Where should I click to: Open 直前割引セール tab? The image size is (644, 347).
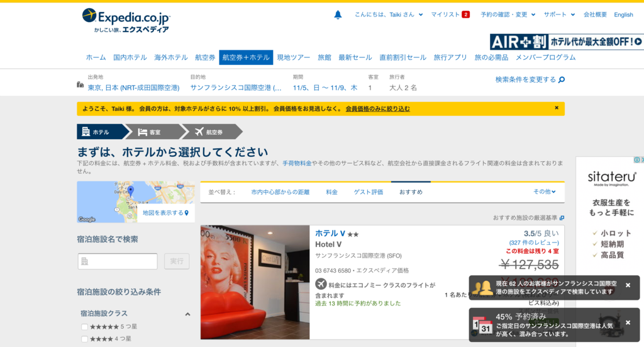pyautogui.click(x=402, y=57)
